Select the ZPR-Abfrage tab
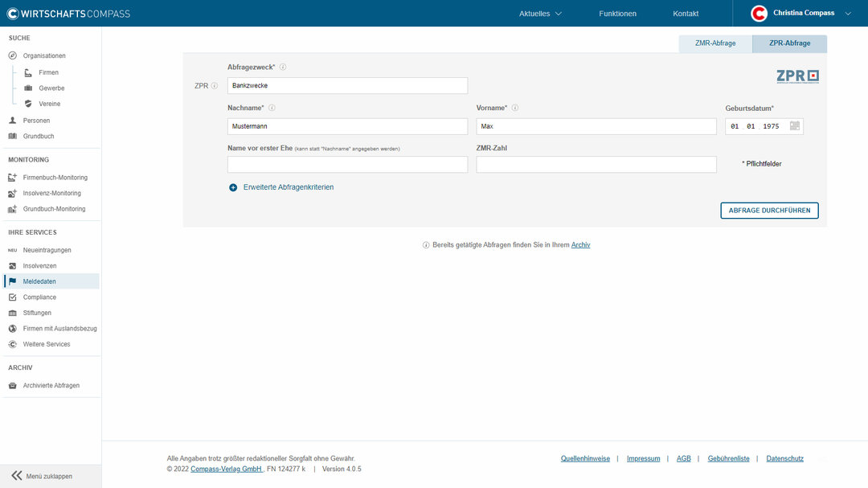 coord(789,43)
